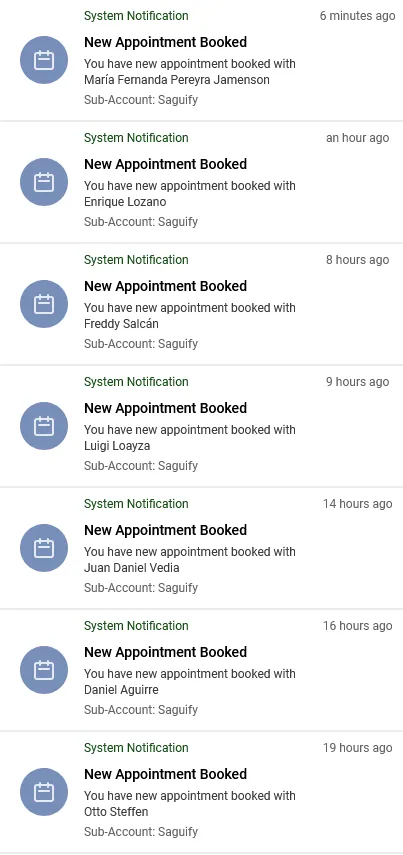Open New Appointment Booked title for Enrique Lozano

pyautogui.click(x=165, y=164)
